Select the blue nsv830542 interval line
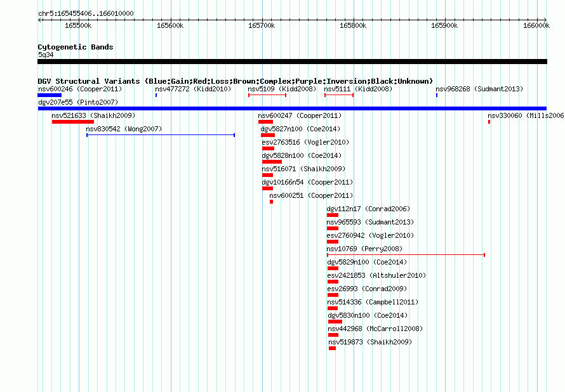 [161, 135]
